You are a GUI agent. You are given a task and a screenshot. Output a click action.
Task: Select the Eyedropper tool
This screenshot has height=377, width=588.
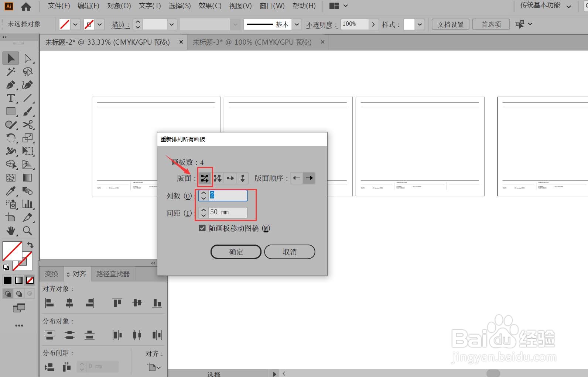pos(11,191)
